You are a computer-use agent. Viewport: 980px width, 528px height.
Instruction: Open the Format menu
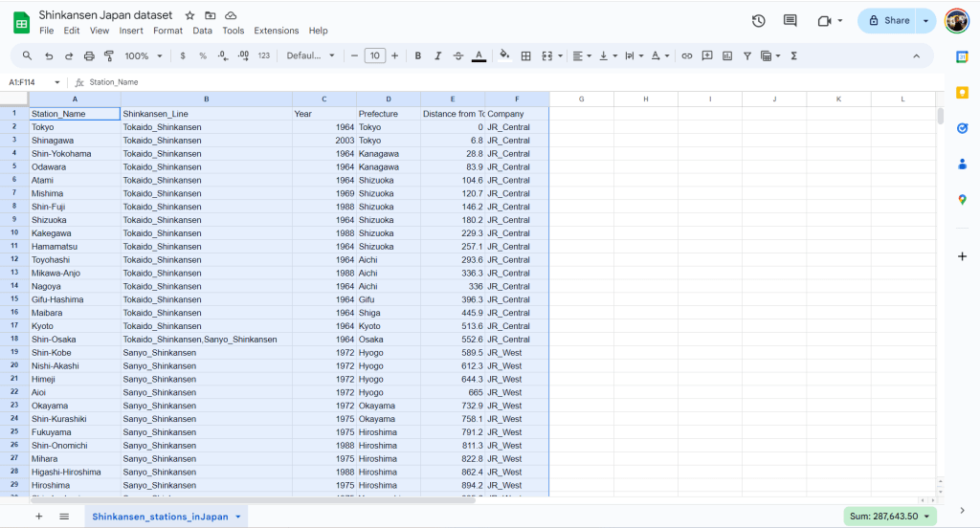click(167, 31)
